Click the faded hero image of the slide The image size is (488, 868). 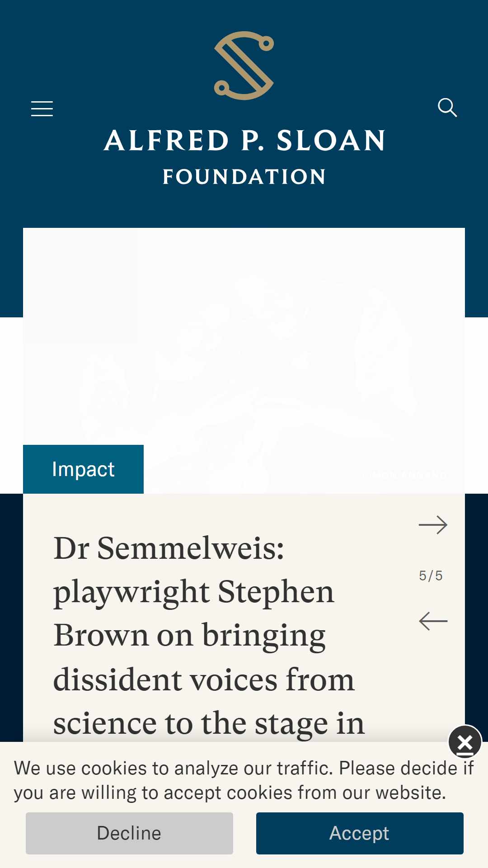click(x=244, y=360)
